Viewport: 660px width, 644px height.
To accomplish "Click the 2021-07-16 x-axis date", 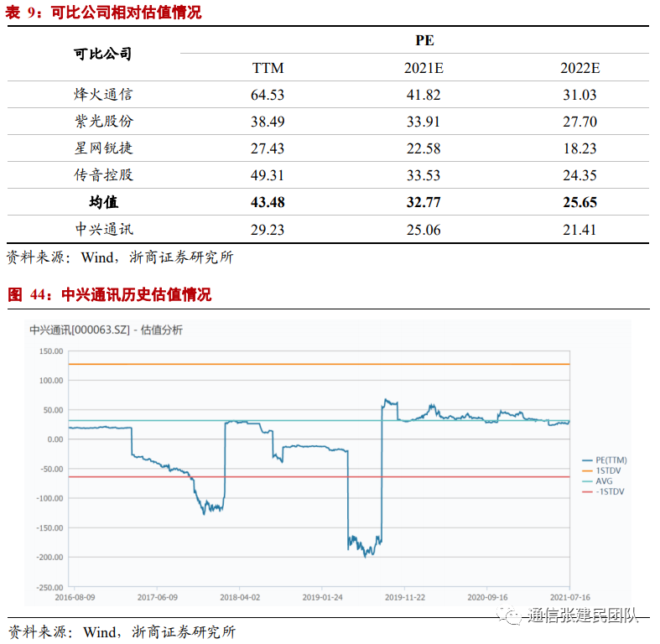I will pos(570,597).
